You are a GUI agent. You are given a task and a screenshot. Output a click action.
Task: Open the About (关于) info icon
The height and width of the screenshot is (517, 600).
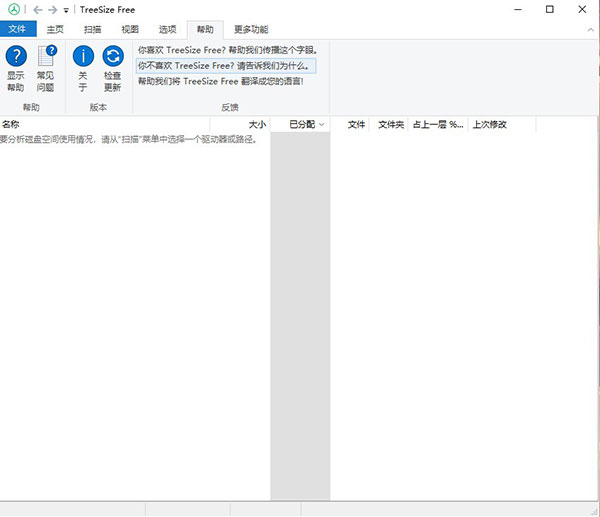click(83, 56)
